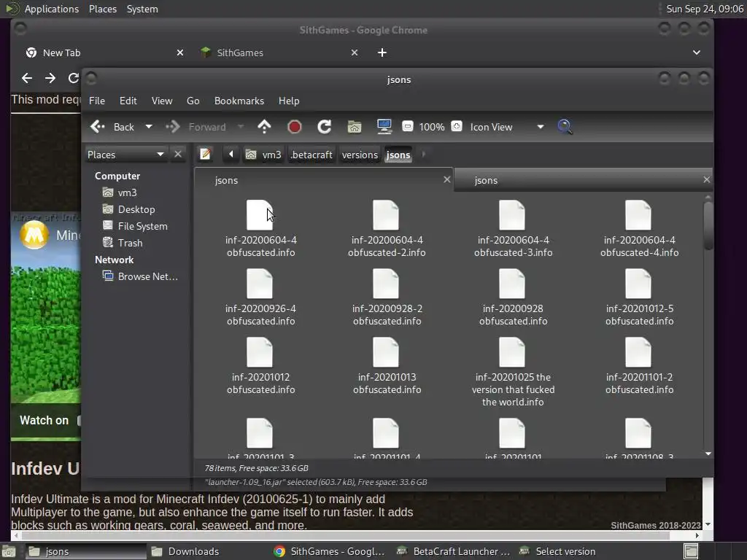
Task: Go back with the file manager Back arrow
Action: 112,127
